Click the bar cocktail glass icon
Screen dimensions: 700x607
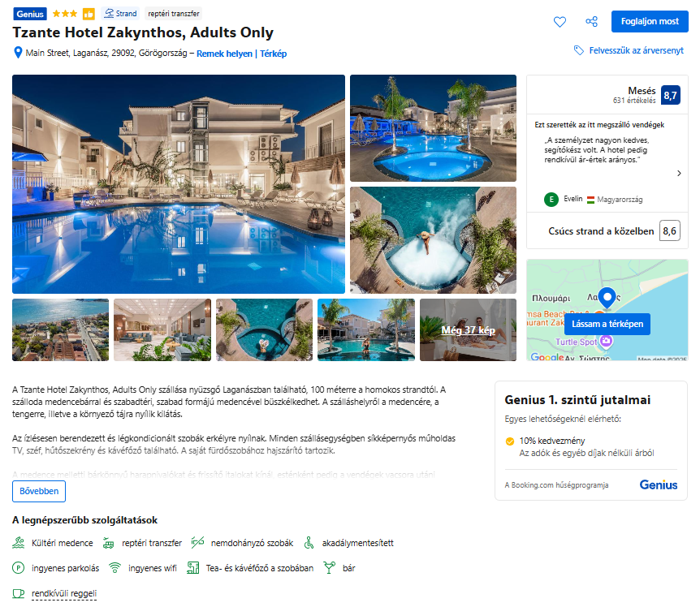coord(330,568)
